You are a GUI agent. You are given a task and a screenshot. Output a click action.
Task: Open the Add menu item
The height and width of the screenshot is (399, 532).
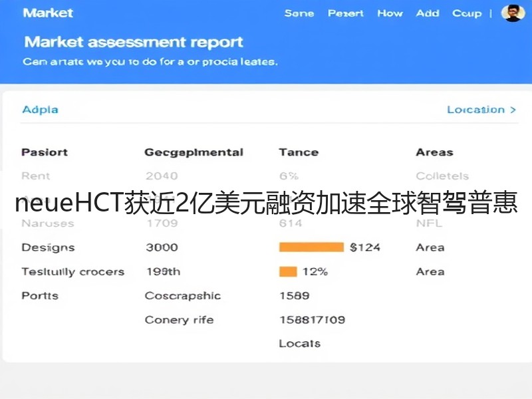click(x=428, y=13)
